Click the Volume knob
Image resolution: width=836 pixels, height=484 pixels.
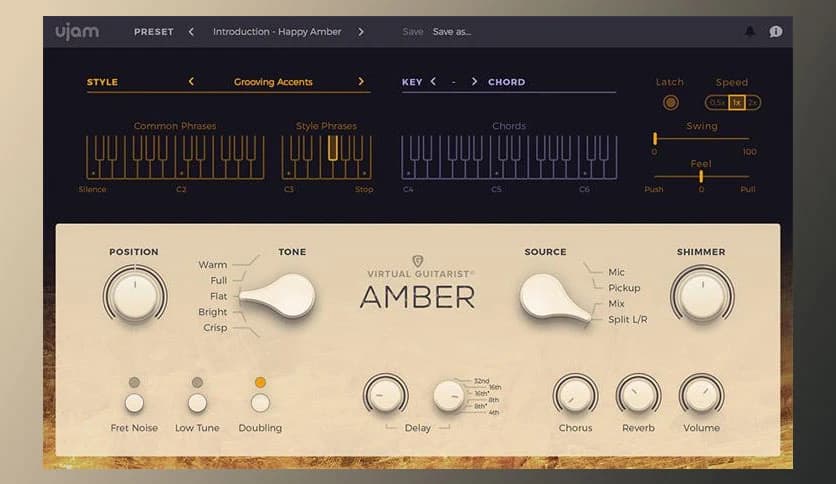702,396
